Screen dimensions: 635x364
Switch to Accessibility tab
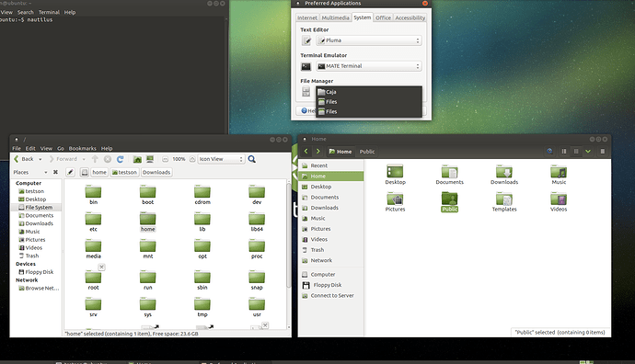tap(410, 17)
